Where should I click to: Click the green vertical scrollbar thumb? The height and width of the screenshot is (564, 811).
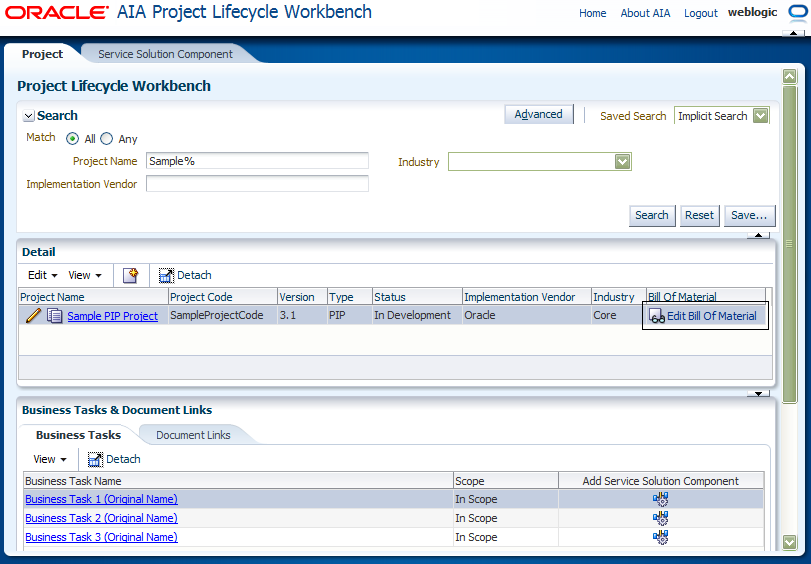coord(789,244)
